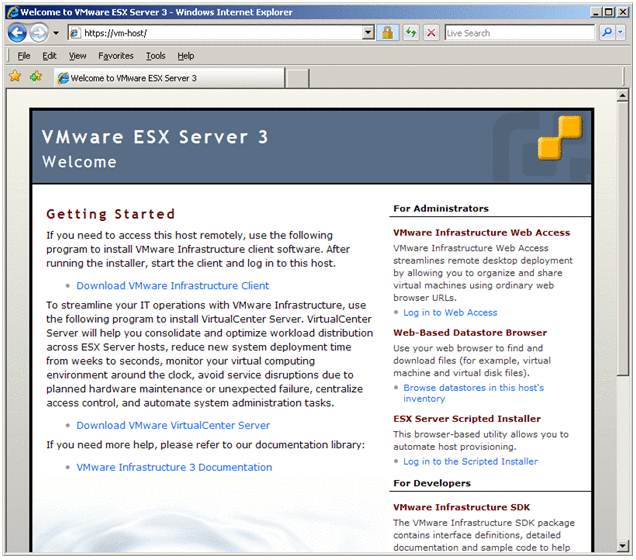The height and width of the screenshot is (560, 636).
Task: Open the Help menu
Action: click(186, 56)
